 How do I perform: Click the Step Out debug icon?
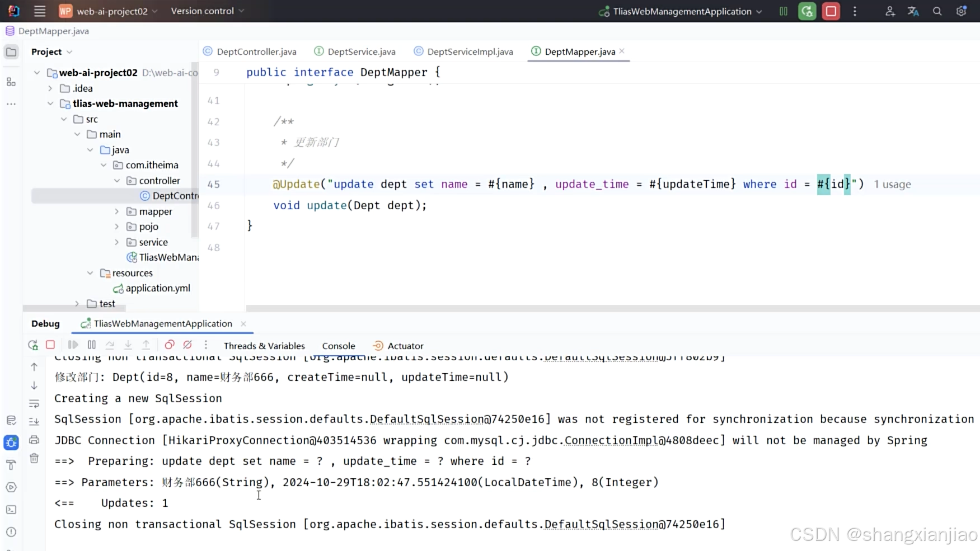point(146,345)
